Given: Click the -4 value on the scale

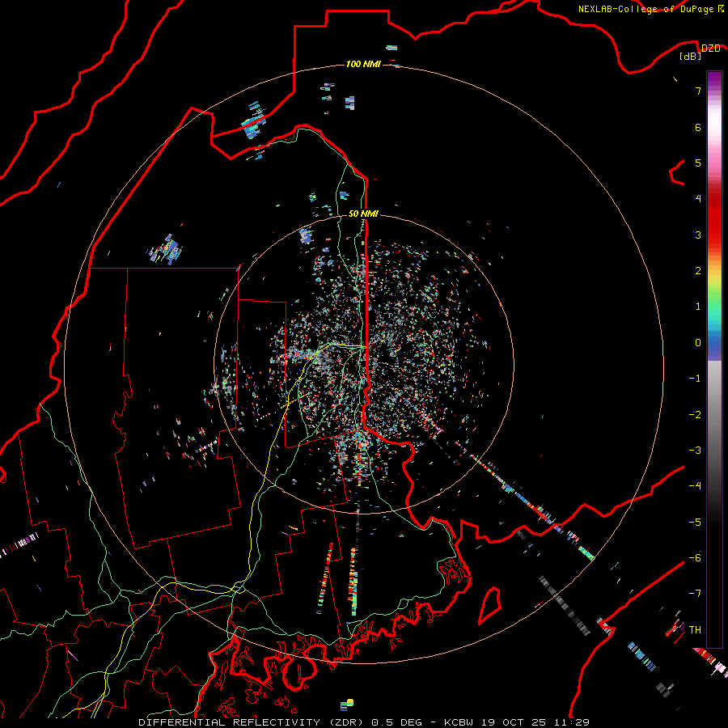Looking at the screenshot, I should [695, 486].
